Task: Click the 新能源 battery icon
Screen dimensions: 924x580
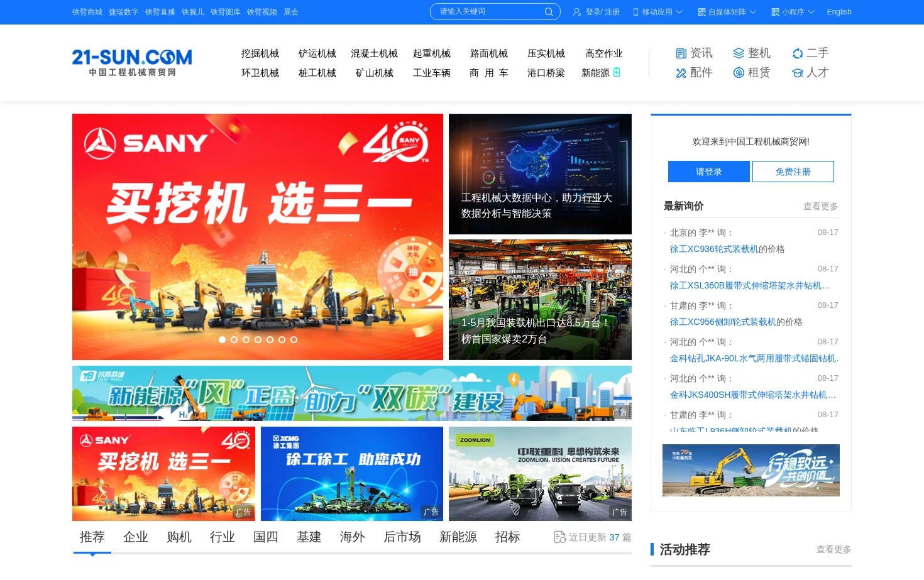Action: pyautogui.click(x=617, y=72)
